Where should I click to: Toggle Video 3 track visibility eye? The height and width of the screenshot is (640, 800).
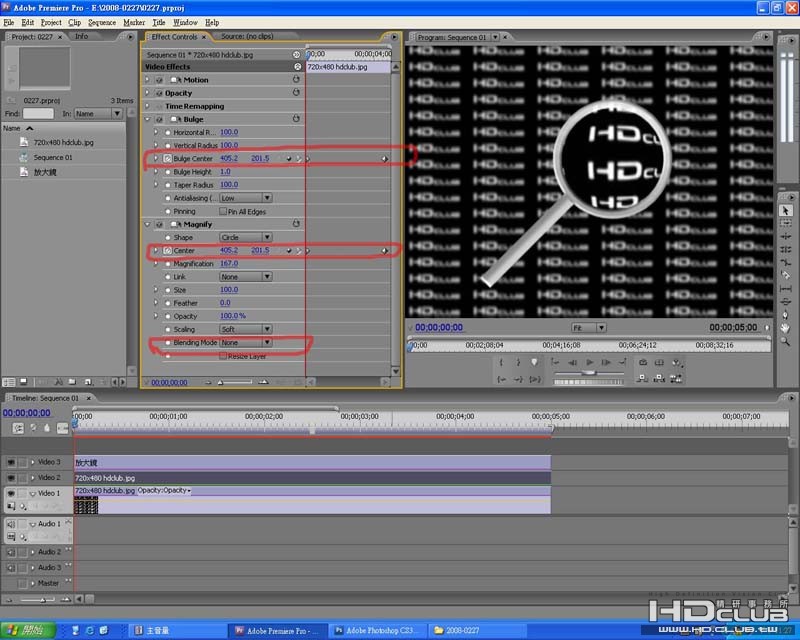pos(11,462)
